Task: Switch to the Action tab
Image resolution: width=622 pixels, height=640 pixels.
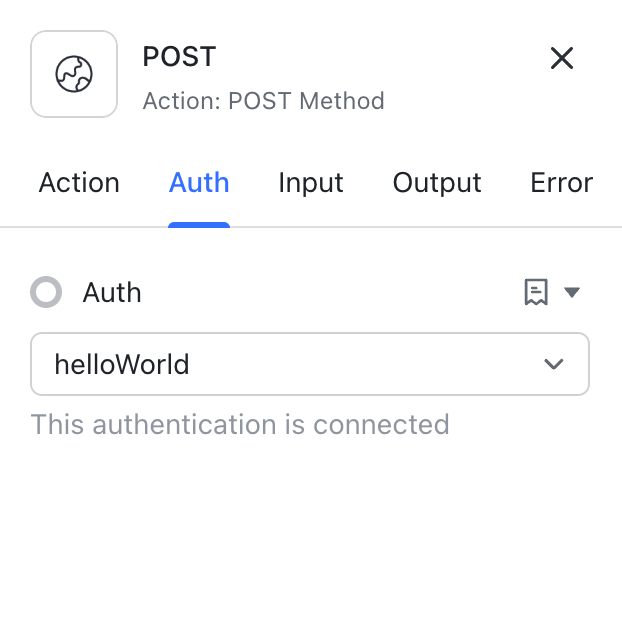Action: pyautogui.click(x=79, y=183)
